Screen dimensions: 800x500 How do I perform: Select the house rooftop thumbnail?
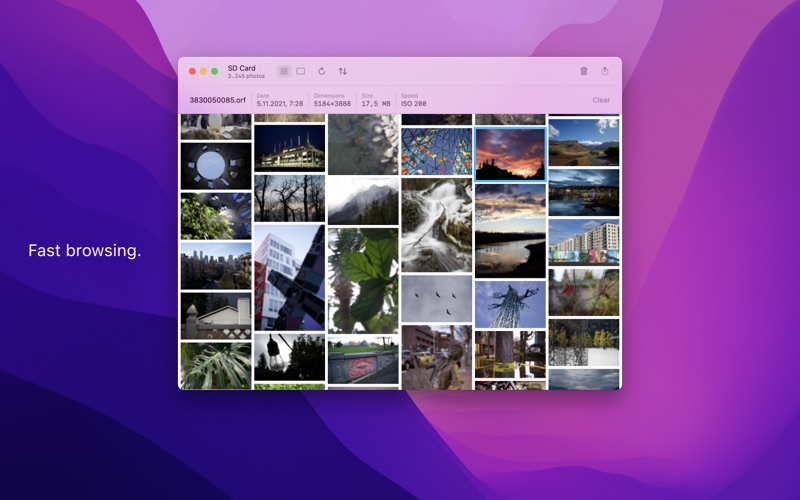click(x=216, y=316)
